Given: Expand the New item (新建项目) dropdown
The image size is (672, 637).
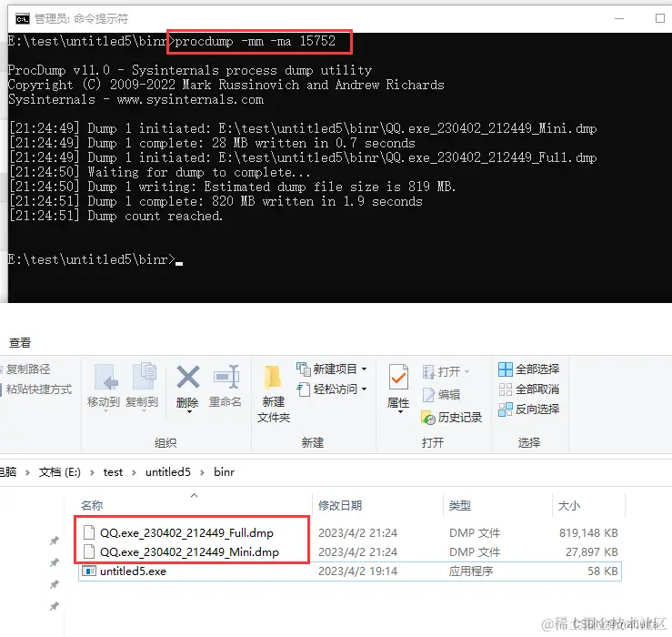Looking at the screenshot, I should tap(364, 369).
